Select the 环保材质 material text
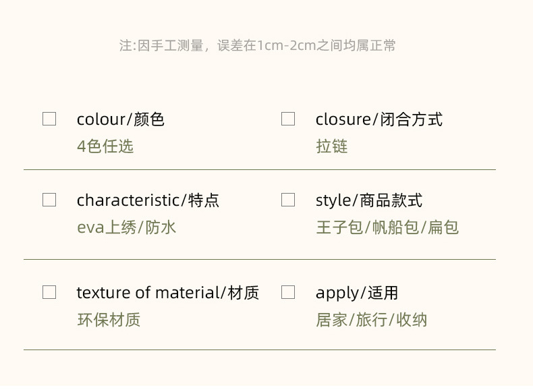533x392 pixels. 109,320
